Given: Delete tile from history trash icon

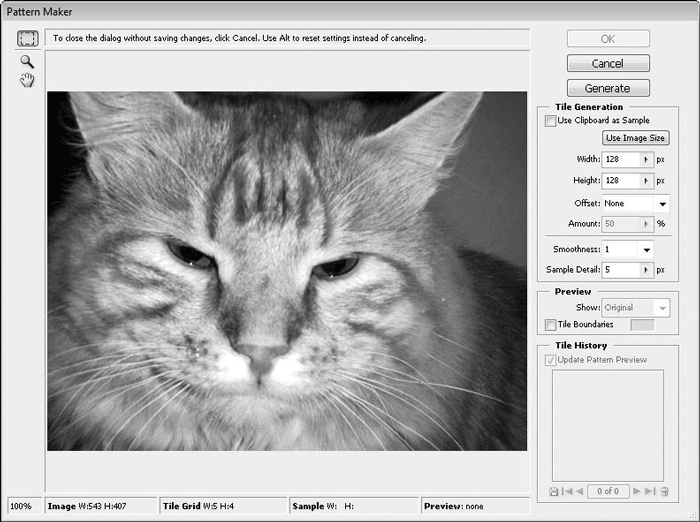Looking at the screenshot, I should pyautogui.click(x=664, y=492).
